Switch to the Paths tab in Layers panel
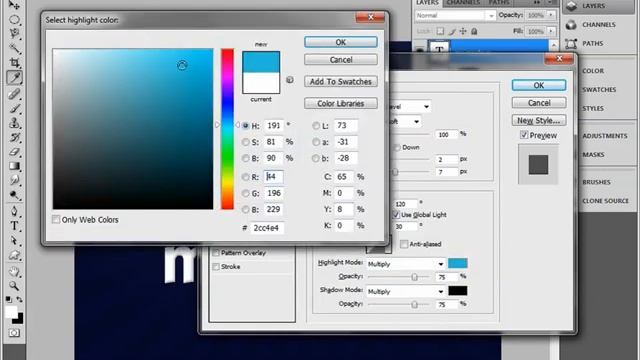 click(499, 3)
